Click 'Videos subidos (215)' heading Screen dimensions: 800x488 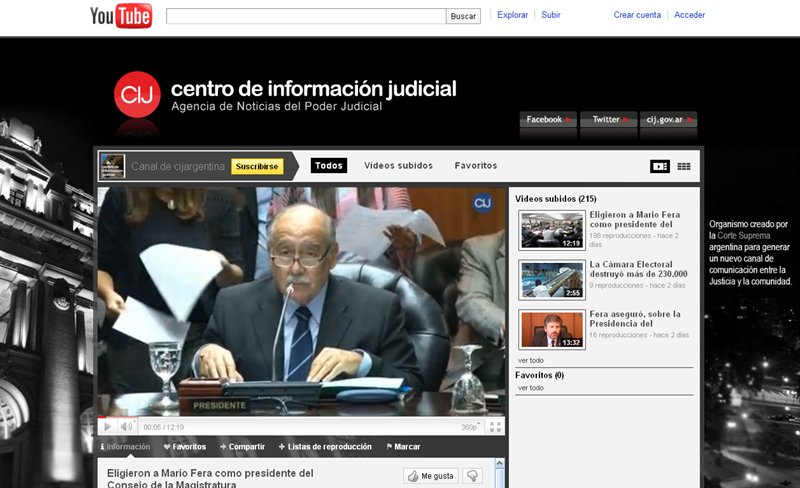tap(556, 199)
